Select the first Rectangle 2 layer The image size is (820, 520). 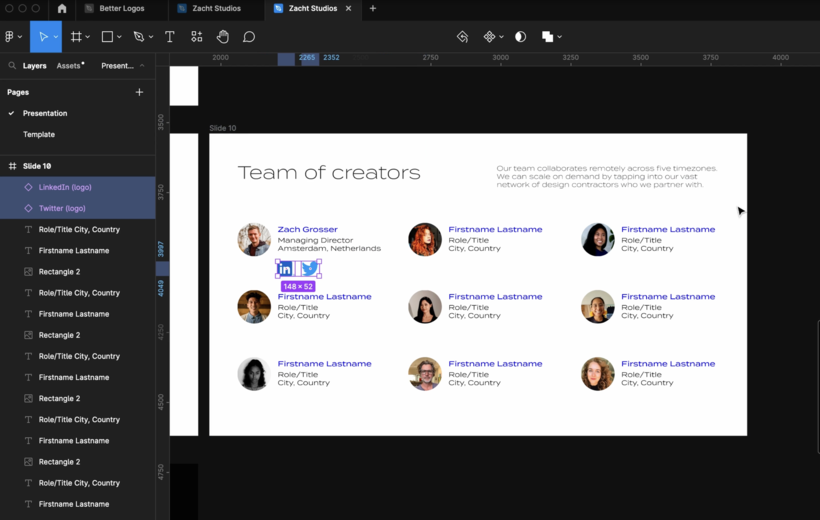point(77,272)
